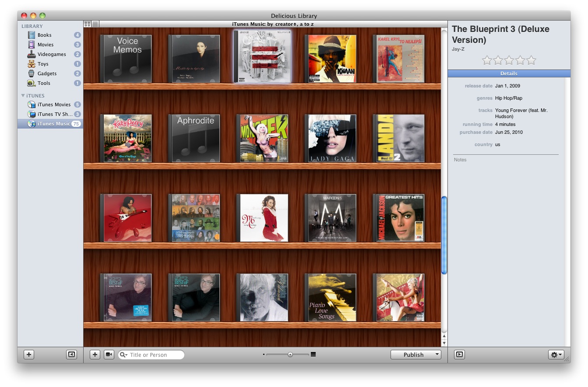Rate the album four stars

point(520,60)
